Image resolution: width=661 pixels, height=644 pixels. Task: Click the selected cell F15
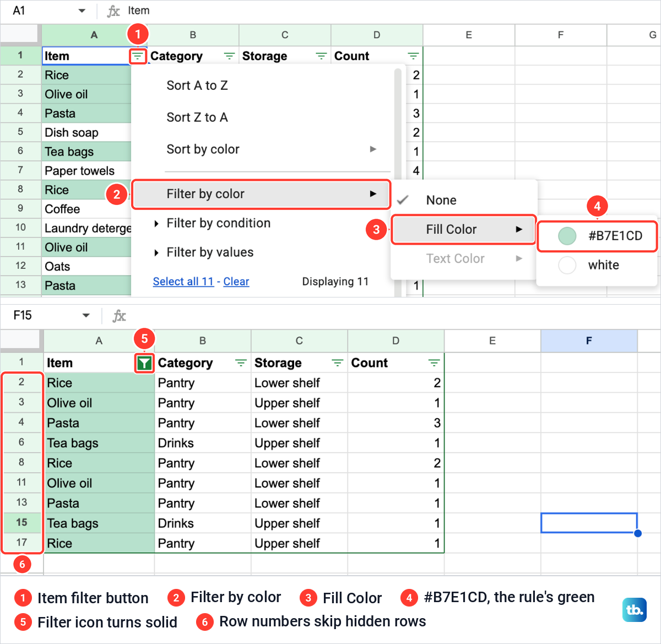point(589,523)
